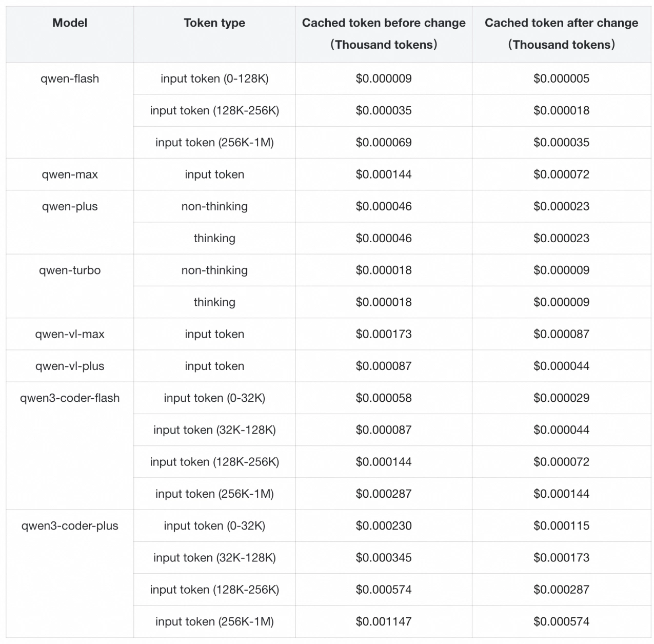
Task: Click the Token type column header
Action: click(214, 23)
